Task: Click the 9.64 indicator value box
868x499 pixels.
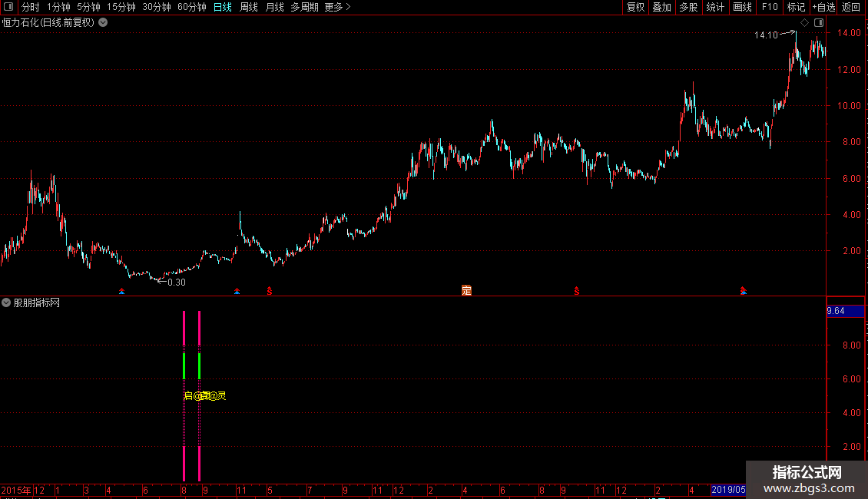Action: pos(845,311)
